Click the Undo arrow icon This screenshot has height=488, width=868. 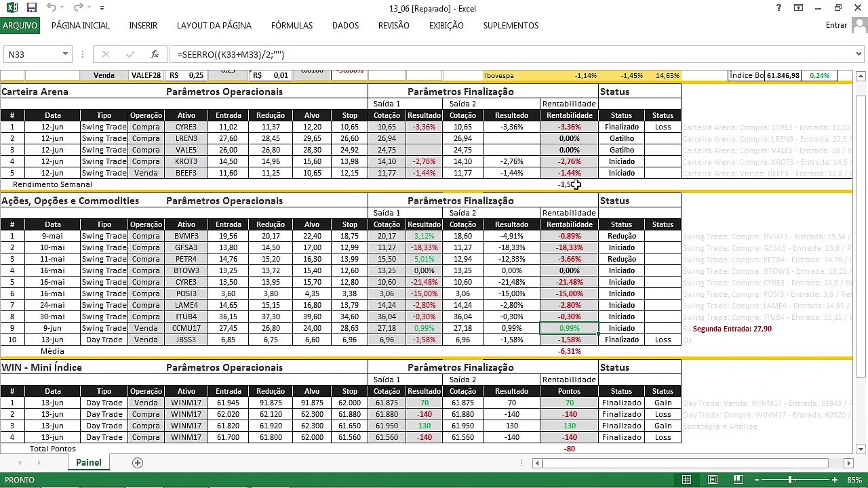click(52, 8)
